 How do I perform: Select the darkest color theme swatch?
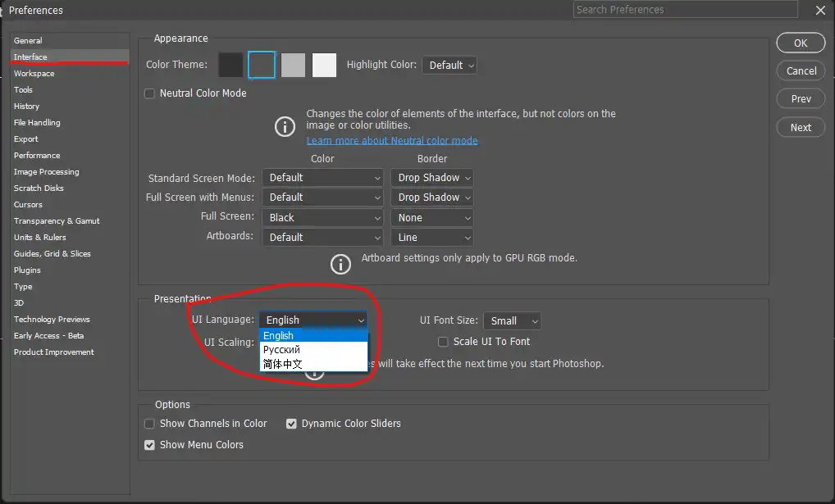point(230,65)
